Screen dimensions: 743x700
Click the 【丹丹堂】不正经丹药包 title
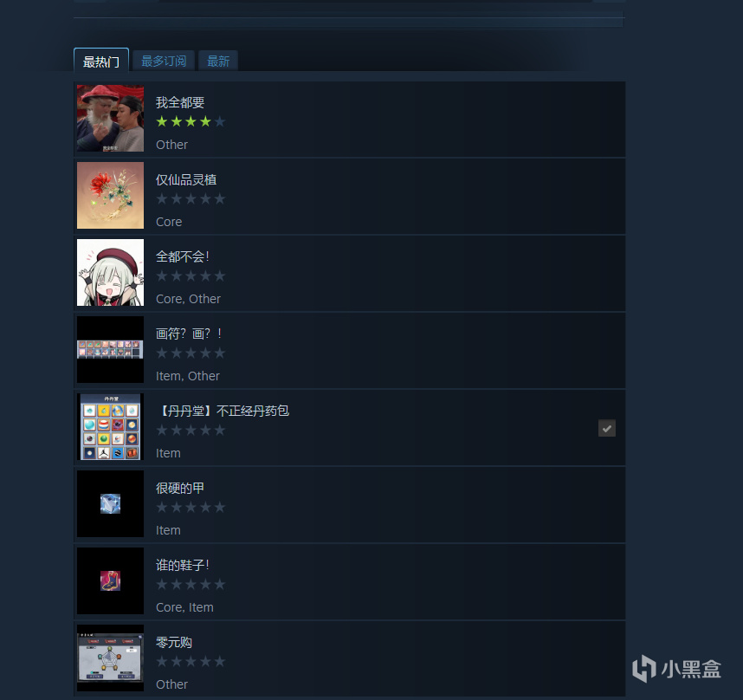[x=223, y=411]
